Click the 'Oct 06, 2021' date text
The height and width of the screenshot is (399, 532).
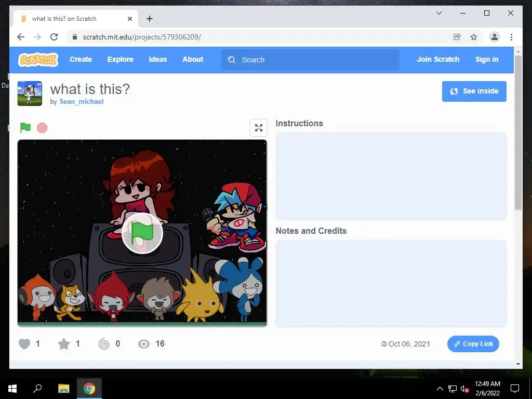coord(409,344)
